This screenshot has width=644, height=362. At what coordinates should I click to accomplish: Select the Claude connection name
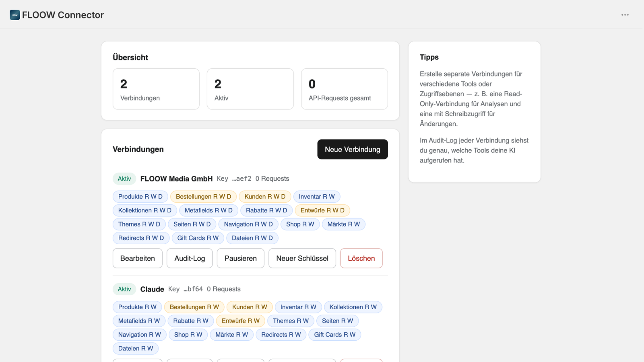tap(152, 289)
